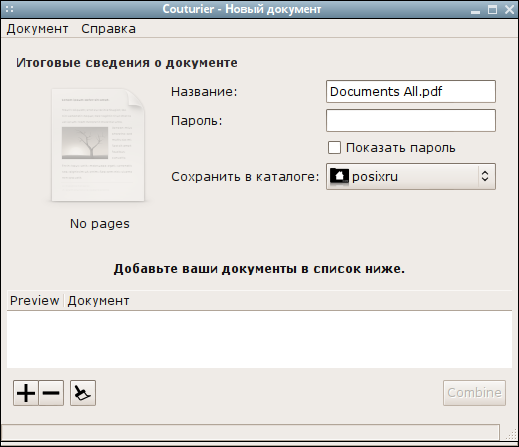This screenshot has width=519, height=447.
Task: Open the window menu icon in title bar
Action: point(9,9)
